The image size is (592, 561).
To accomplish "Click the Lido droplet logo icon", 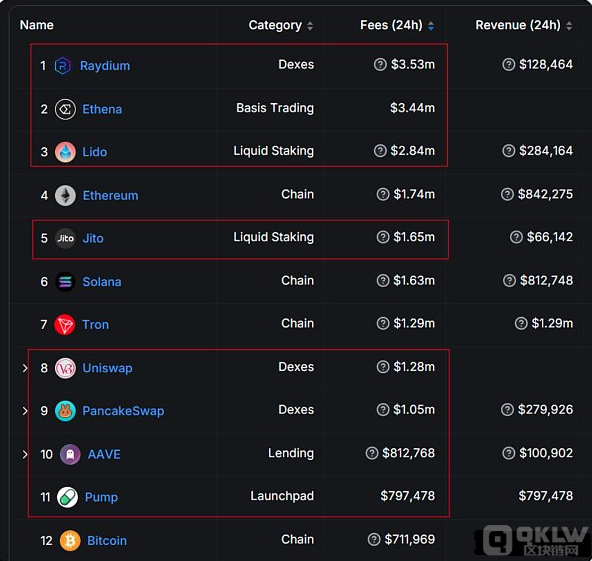I will coord(65,152).
